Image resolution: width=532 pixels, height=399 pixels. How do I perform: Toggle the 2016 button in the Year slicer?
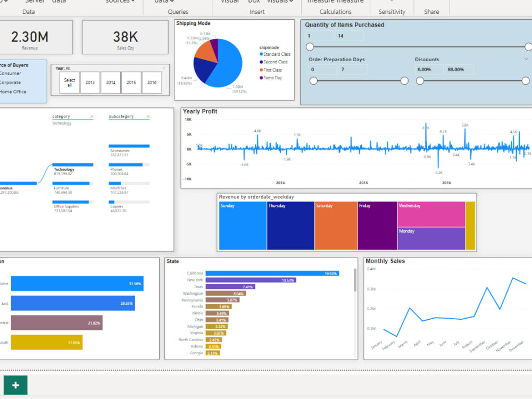[x=153, y=82]
